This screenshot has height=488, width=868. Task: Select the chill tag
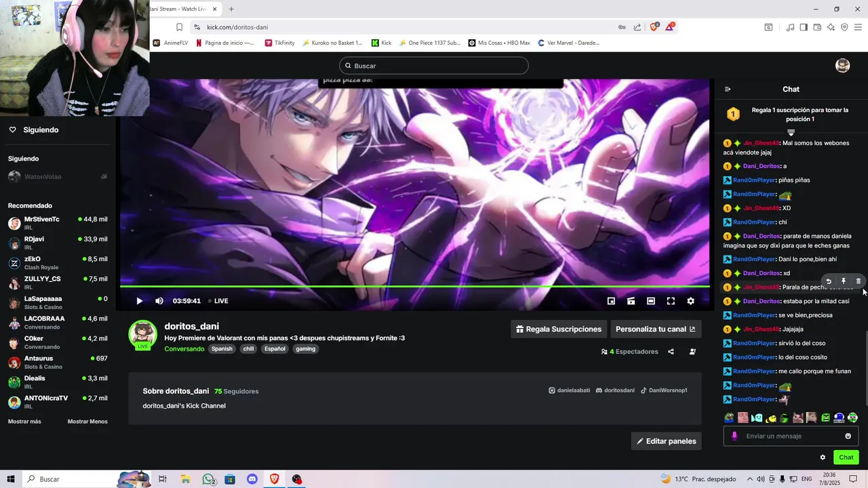tap(248, 349)
